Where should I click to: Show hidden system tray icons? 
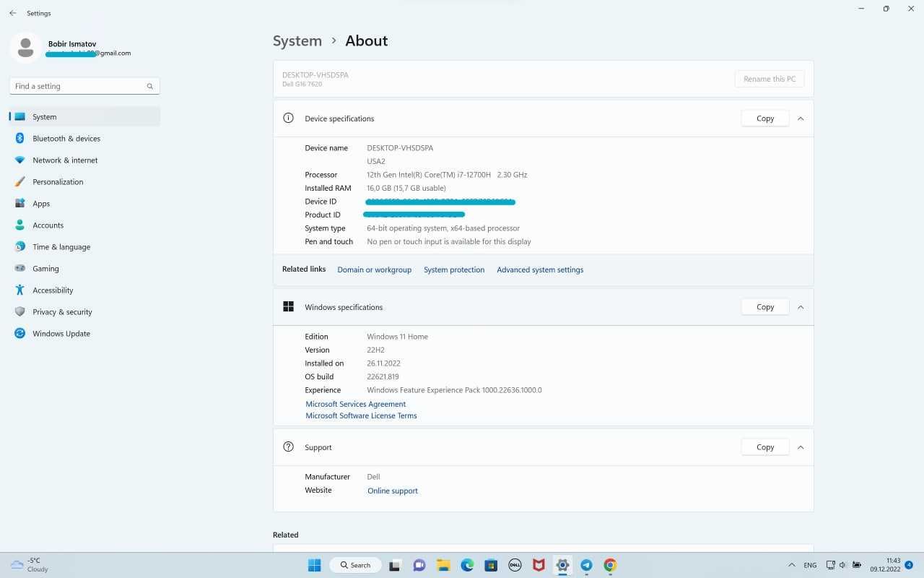tap(791, 565)
